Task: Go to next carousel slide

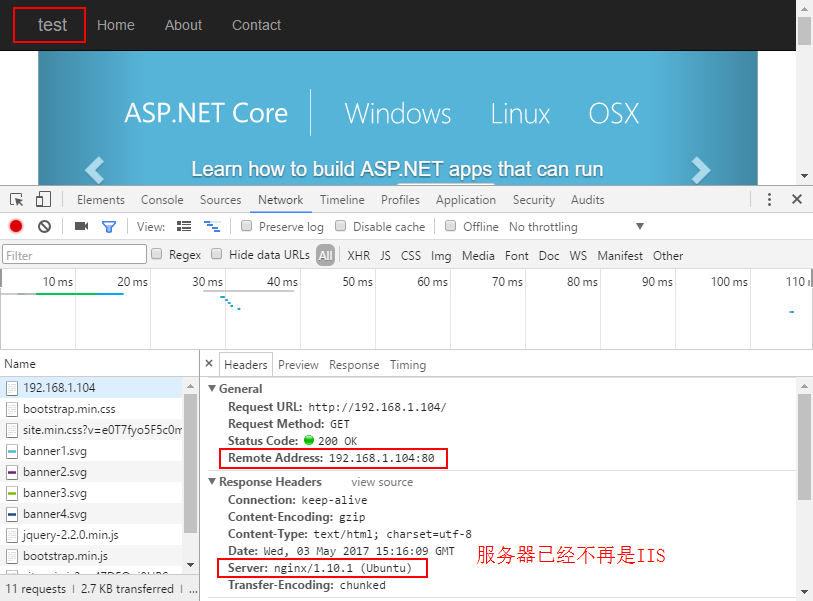Action: point(701,170)
